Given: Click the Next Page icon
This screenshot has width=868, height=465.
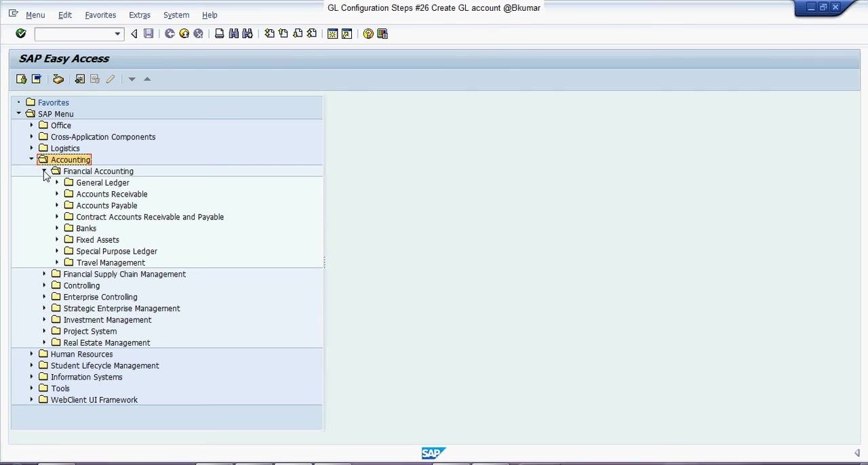Looking at the screenshot, I should pyautogui.click(x=298, y=34).
